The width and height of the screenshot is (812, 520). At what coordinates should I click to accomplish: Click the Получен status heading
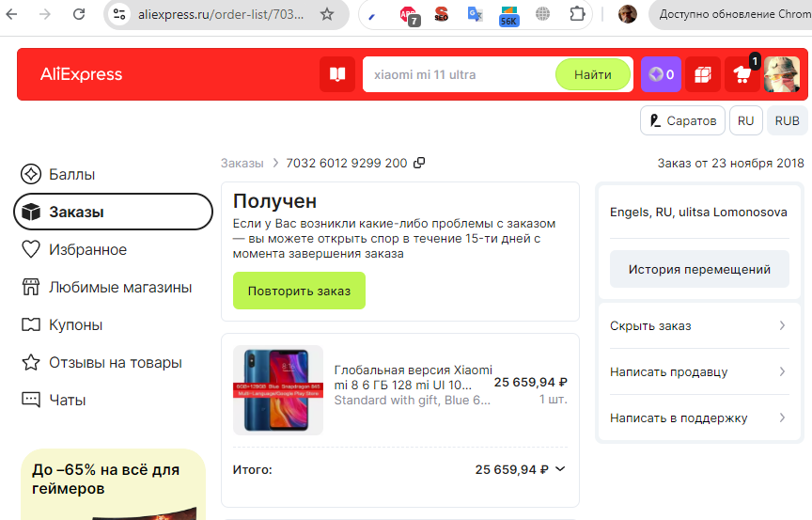click(274, 201)
